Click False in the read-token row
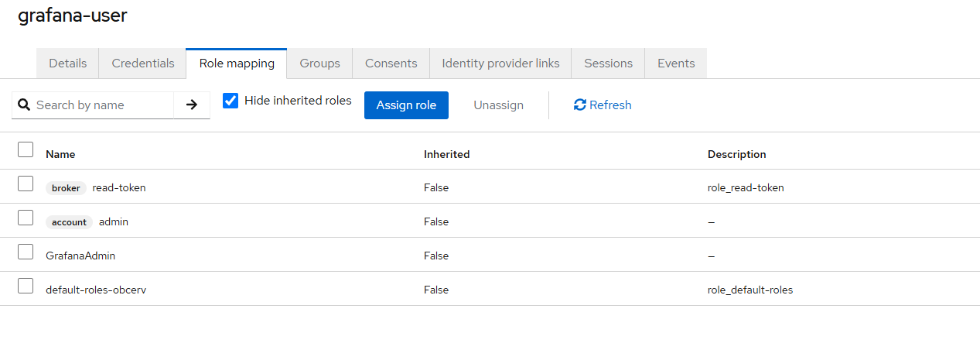The height and width of the screenshot is (350, 980). [x=436, y=187]
